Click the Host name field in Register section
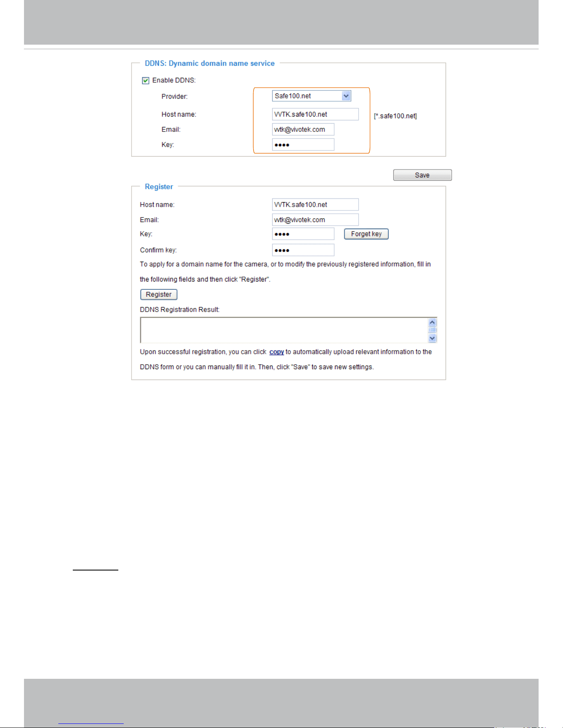 coord(315,205)
